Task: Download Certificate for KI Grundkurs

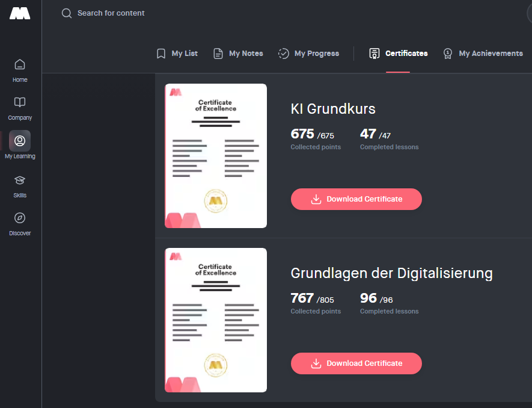Action: click(356, 199)
